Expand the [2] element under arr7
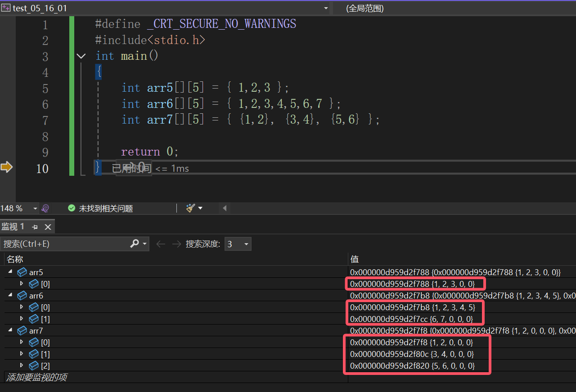 click(22, 365)
